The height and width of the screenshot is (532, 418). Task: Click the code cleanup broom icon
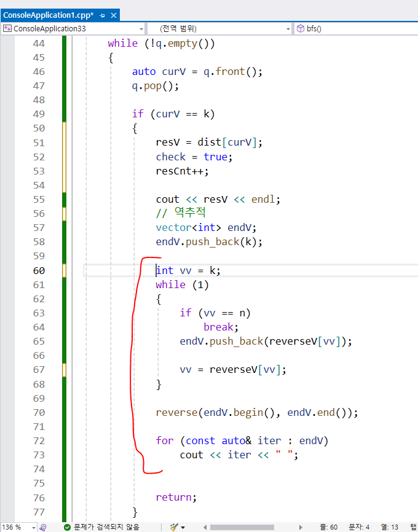click(x=174, y=527)
